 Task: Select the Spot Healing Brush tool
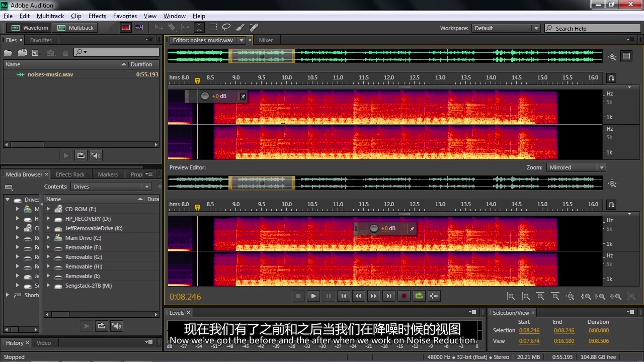[254, 28]
